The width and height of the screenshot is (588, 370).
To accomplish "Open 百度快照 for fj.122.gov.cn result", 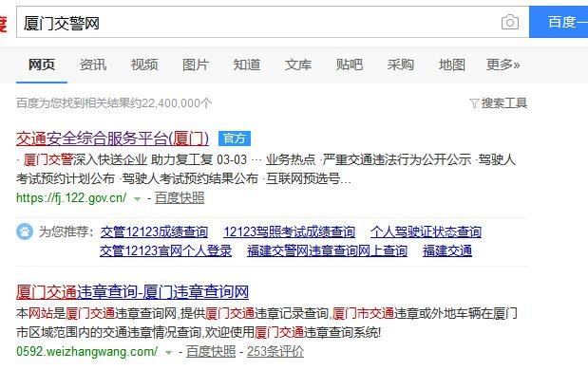I will [x=180, y=197].
